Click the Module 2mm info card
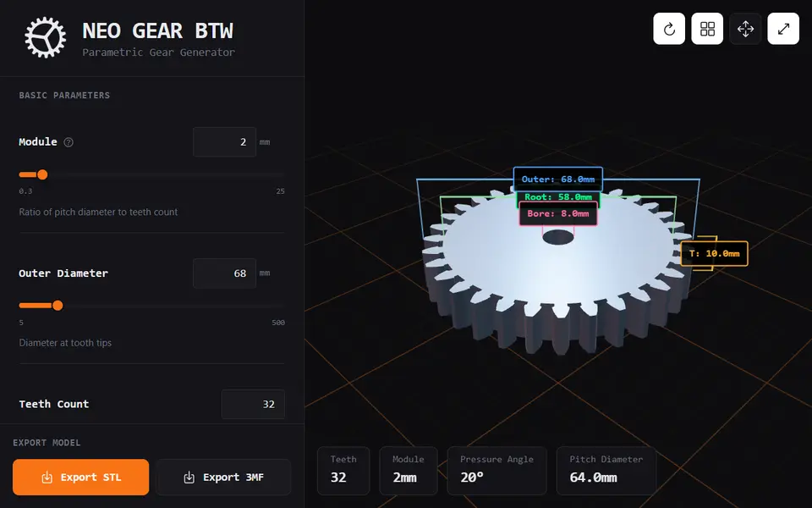The width and height of the screenshot is (812, 508). 409,471
